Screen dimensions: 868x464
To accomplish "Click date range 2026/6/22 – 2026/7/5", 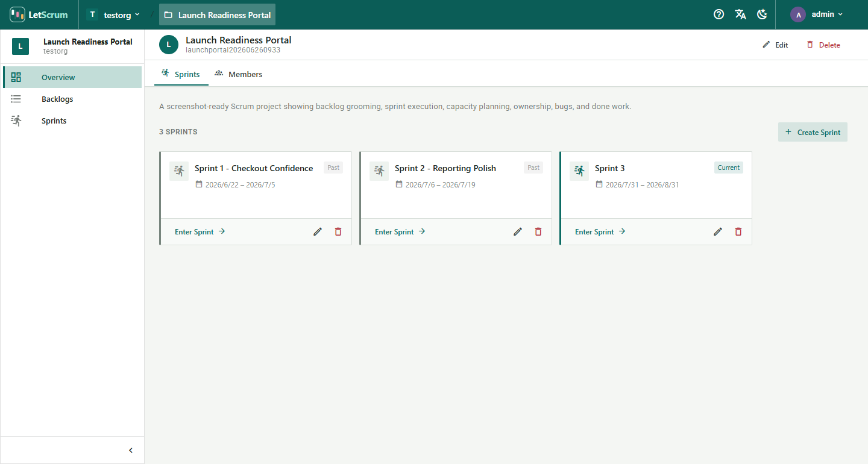I will [240, 184].
